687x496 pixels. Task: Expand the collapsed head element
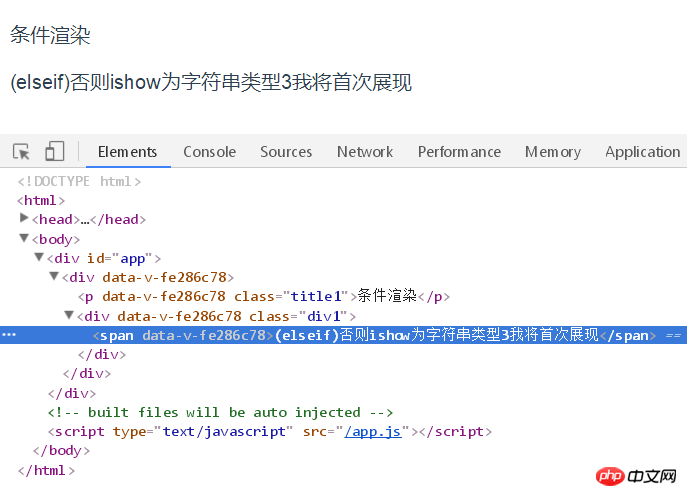24,218
